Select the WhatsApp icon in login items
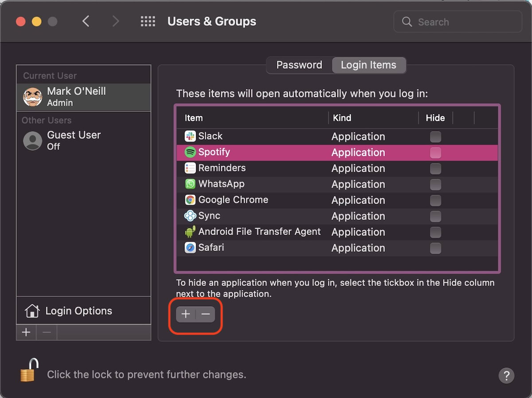Image resolution: width=532 pixels, height=398 pixels. [190, 184]
